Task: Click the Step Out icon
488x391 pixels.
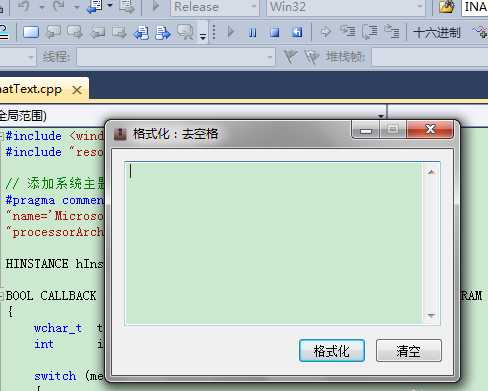Action: [392, 32]
